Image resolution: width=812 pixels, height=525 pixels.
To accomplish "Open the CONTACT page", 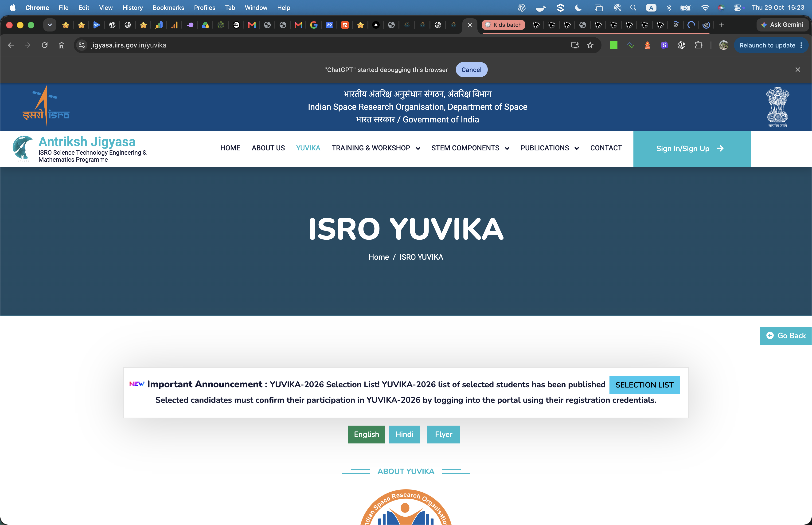I will click(x=606, y=148).
